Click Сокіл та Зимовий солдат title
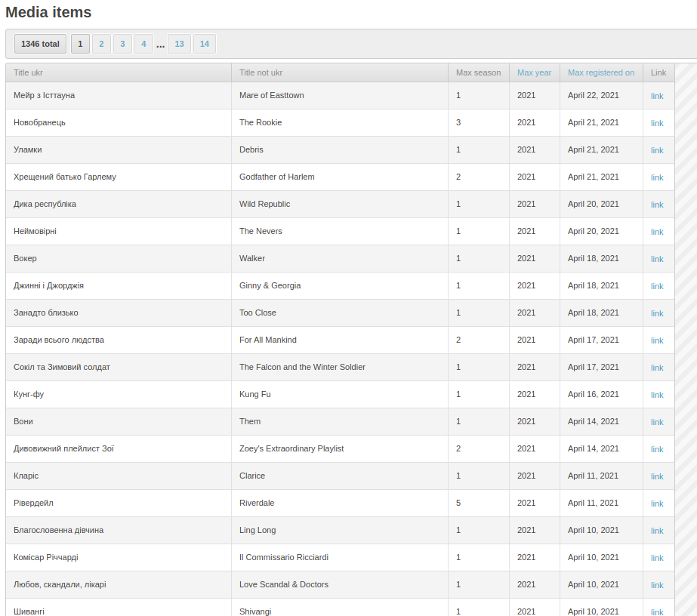 click(x=62, y=367)
